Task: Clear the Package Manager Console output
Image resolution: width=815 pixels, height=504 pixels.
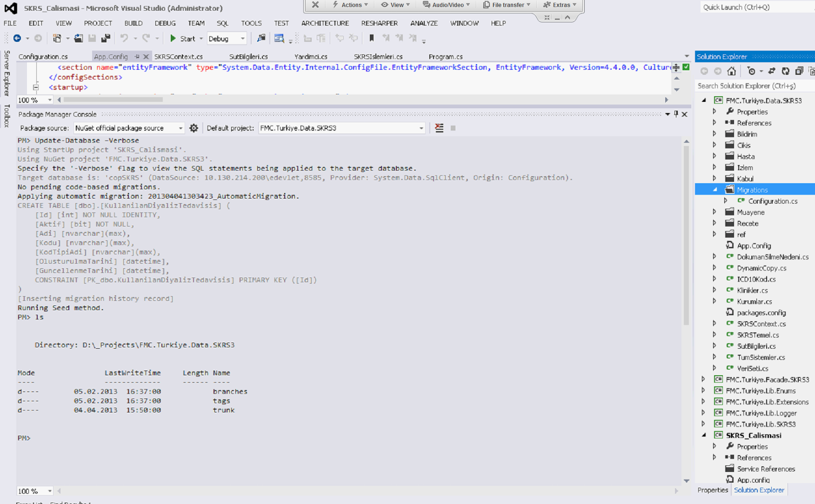Action: click(x=439, y=128)
